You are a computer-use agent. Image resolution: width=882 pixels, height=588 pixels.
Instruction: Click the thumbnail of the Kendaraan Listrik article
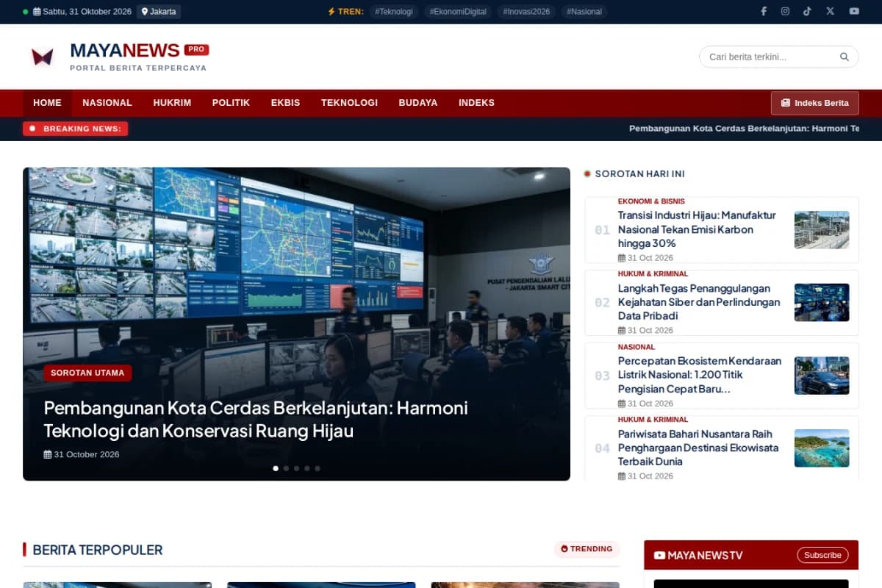(822, 376)
